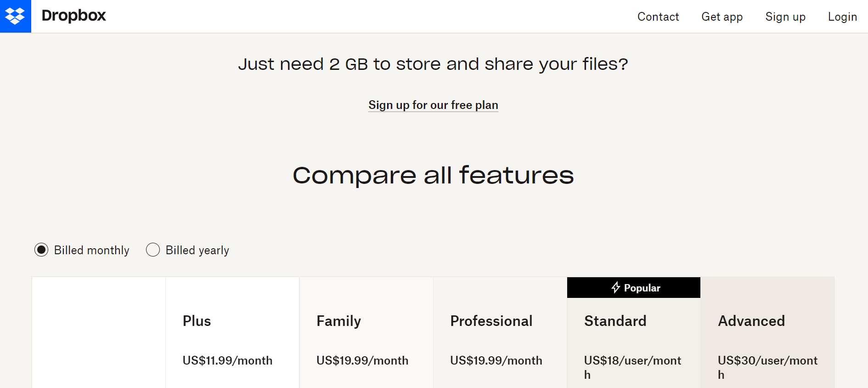The height and width of the screenshot is (388, 868).
Task: Select the Billed monthly option
Action: click(x=41, y=250)
